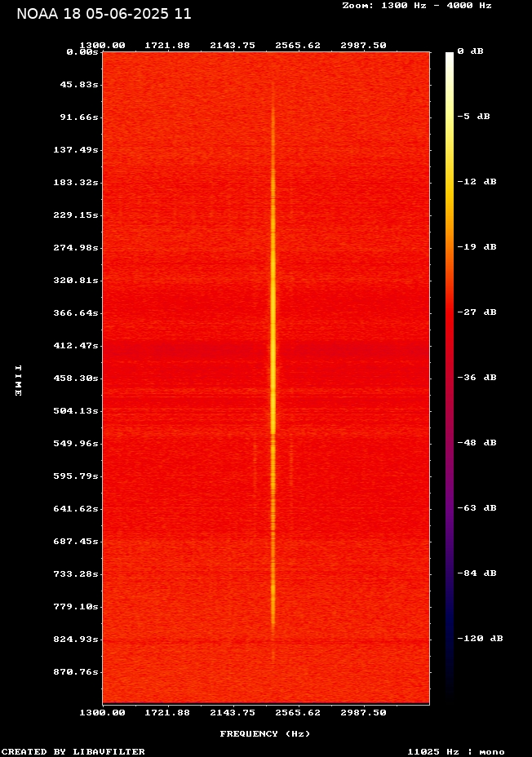Click the '-120 dB' colorbar label
532x757 pixels.
(x=481, y=638)
